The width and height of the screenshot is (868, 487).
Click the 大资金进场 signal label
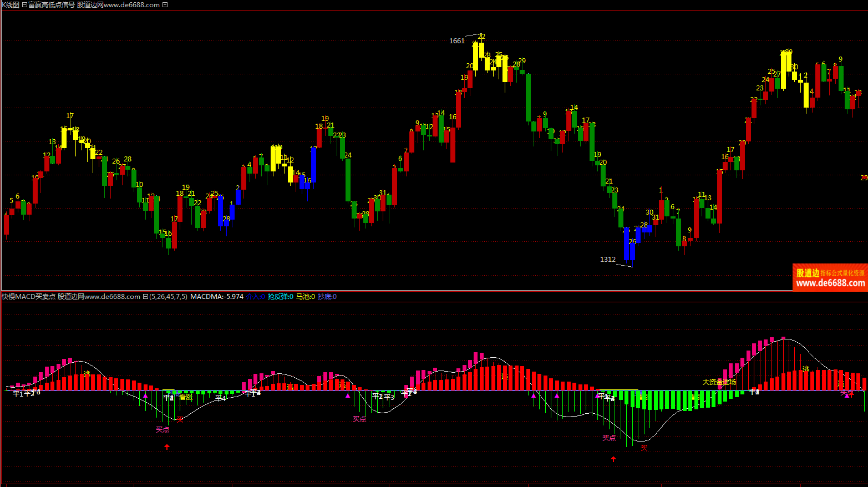coord(719,382)
